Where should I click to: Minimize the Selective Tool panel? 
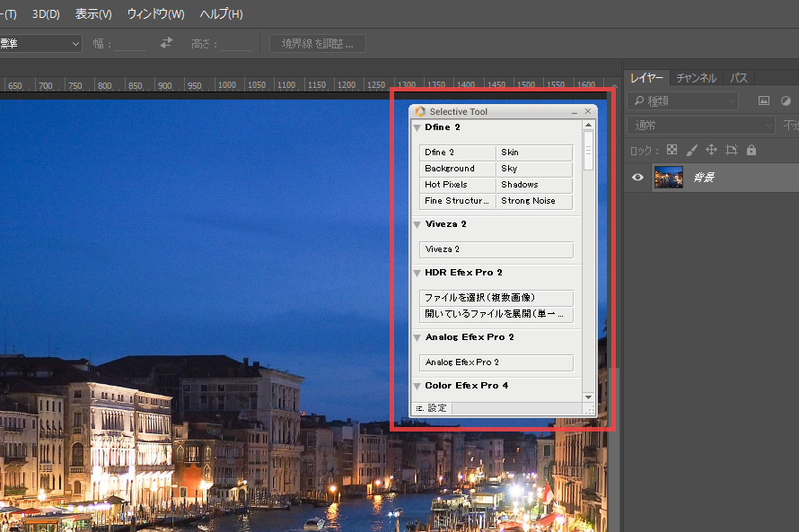tap(575, 111)
